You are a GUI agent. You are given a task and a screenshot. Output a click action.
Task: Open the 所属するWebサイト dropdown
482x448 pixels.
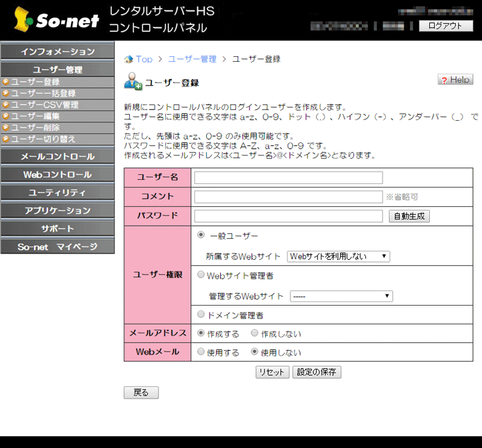click(x=338, y=256)
